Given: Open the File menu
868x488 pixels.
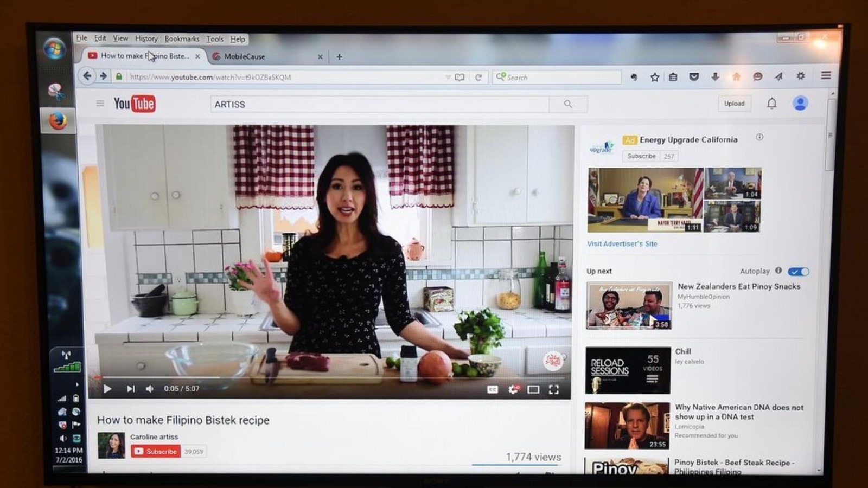Looking at the screenshot, I should tap(81, 38).
